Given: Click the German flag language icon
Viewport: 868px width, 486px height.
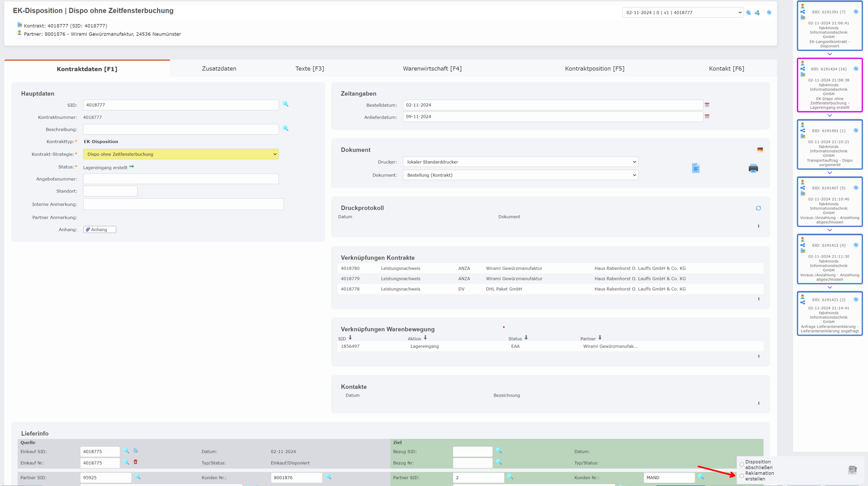Looking at the screenshot, I should click(760, 150).
